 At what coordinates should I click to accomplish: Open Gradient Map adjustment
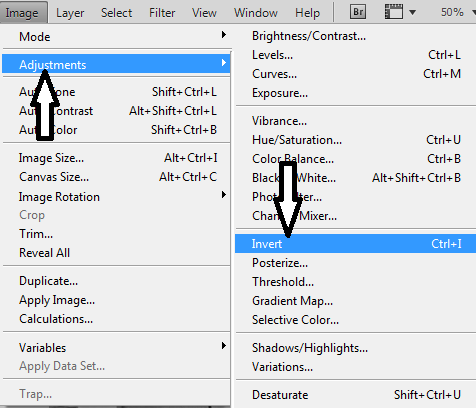[355, 301]
